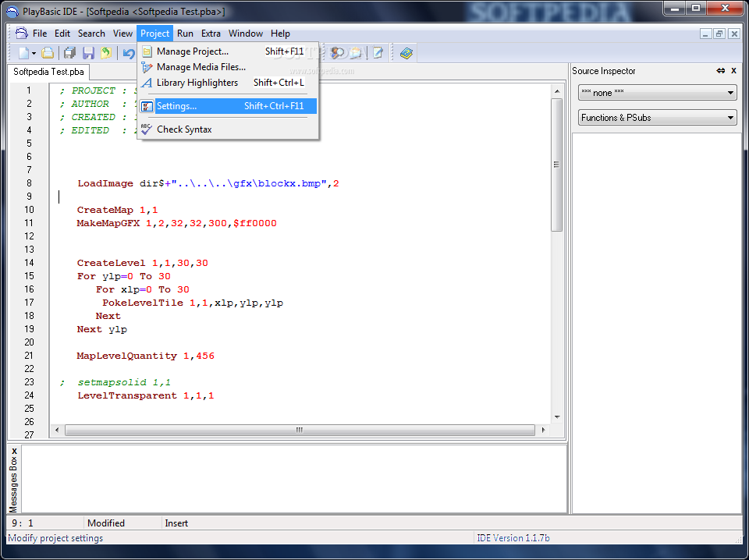Click the Manage Project menu icon
The image size is (749, 560).
[147, 51]
